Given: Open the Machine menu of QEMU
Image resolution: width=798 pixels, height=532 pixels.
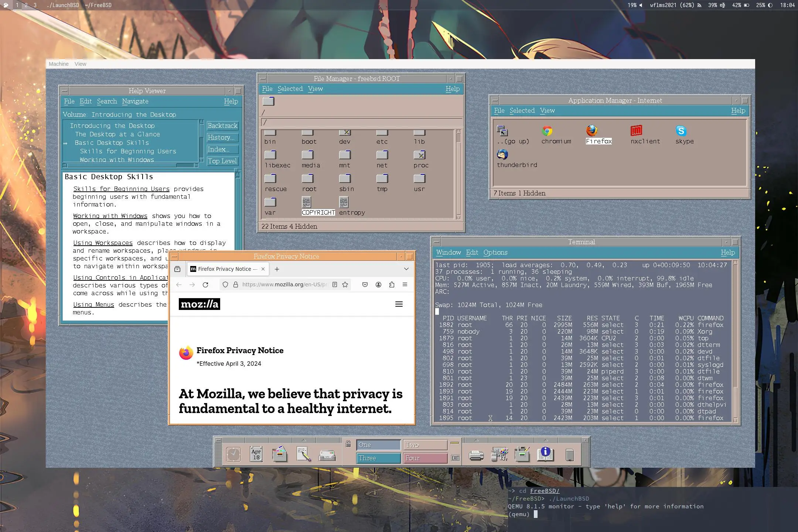Looking at the screenshot, I should click(59, 64).
